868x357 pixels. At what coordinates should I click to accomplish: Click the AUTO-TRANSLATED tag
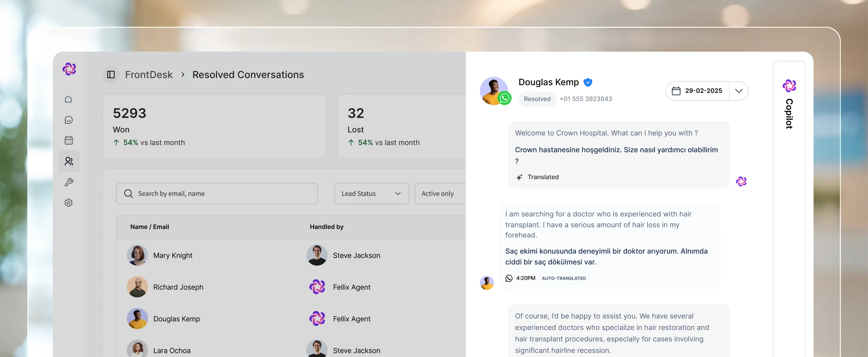click(x=564, y=278)
